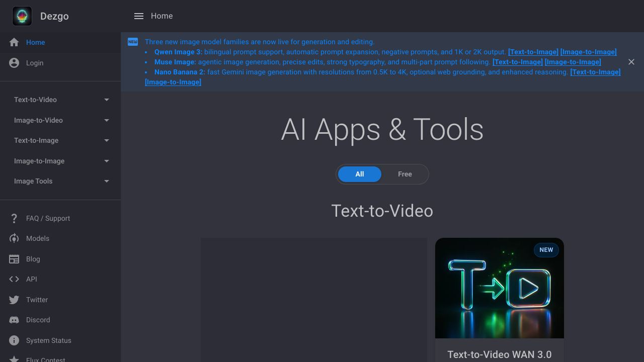
Task: Open the Models page link
Action: pos(60,238)
